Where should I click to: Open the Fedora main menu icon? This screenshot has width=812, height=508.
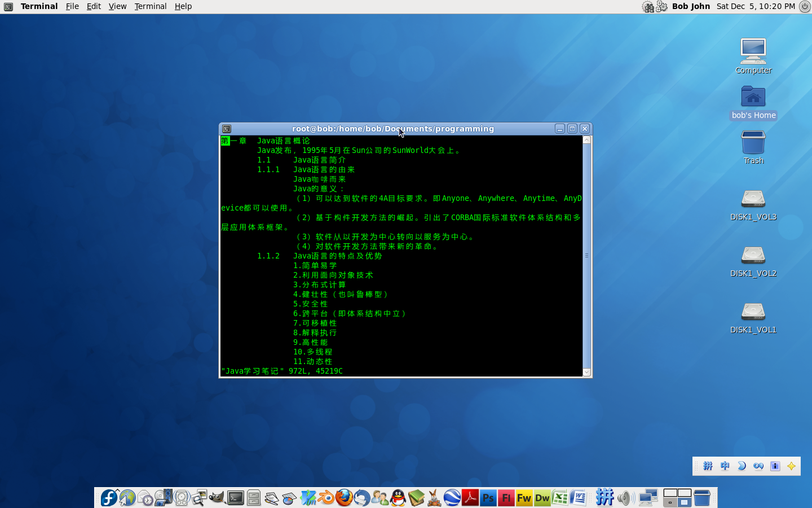pos(109,498)
